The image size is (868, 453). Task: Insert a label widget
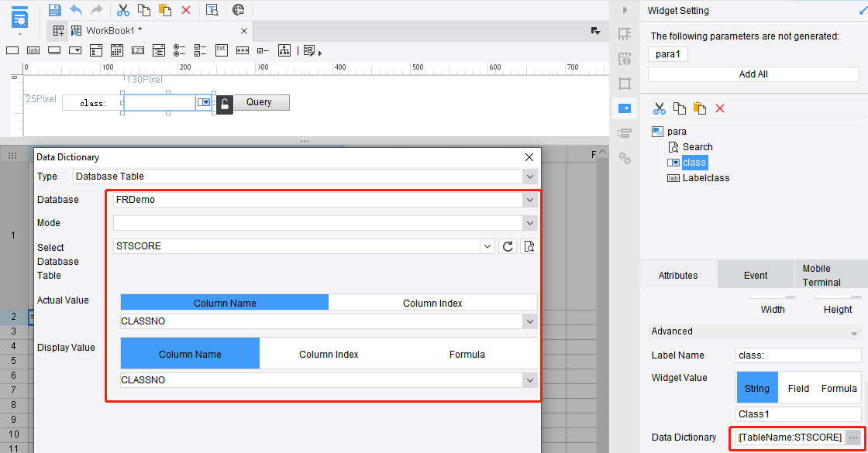click(33, 50)
